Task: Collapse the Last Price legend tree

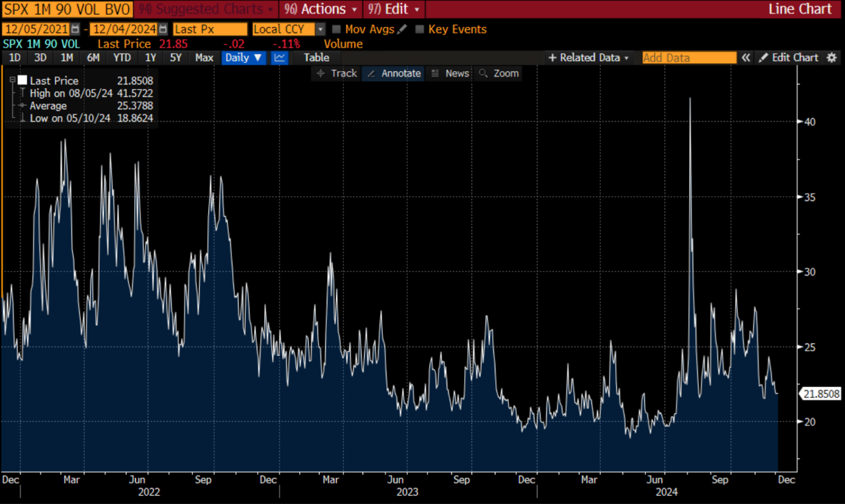Action: tap(12, 80)
